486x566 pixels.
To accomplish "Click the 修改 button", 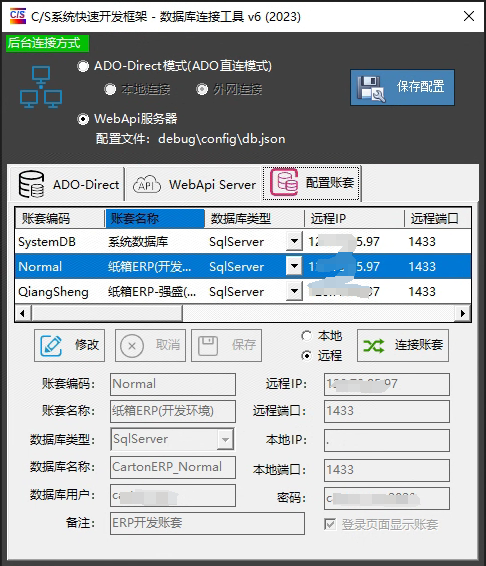I will (x=69, y=345).
